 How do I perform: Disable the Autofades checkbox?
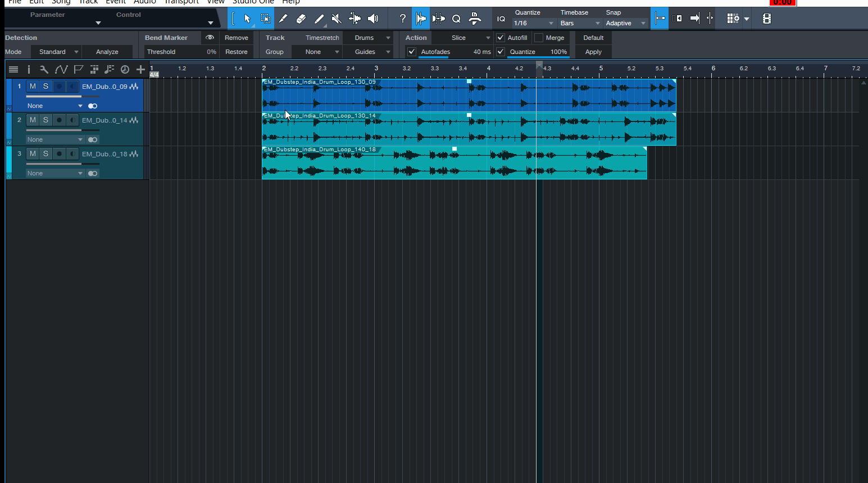click(x=412, y=52)
